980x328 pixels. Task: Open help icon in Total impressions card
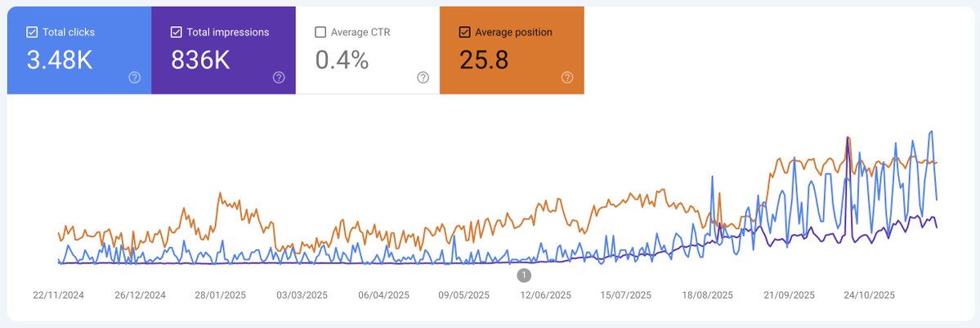[x=279, y=78]
